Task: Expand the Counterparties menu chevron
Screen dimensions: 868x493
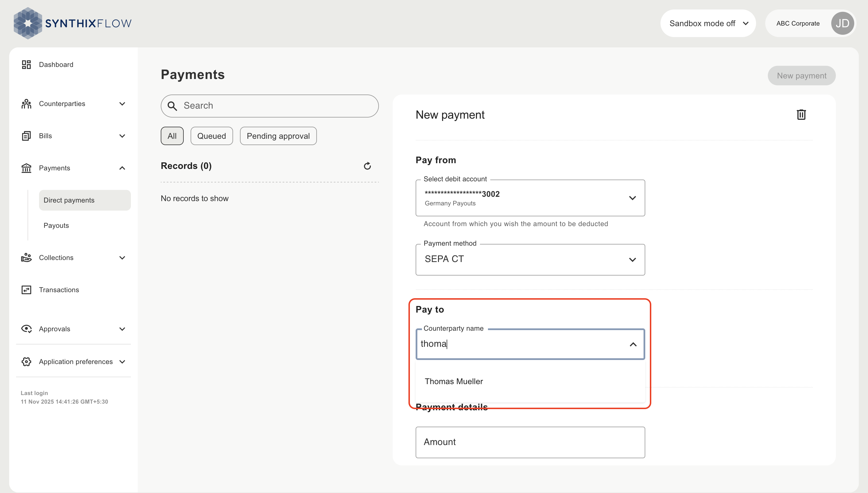Action: point(123,104)
